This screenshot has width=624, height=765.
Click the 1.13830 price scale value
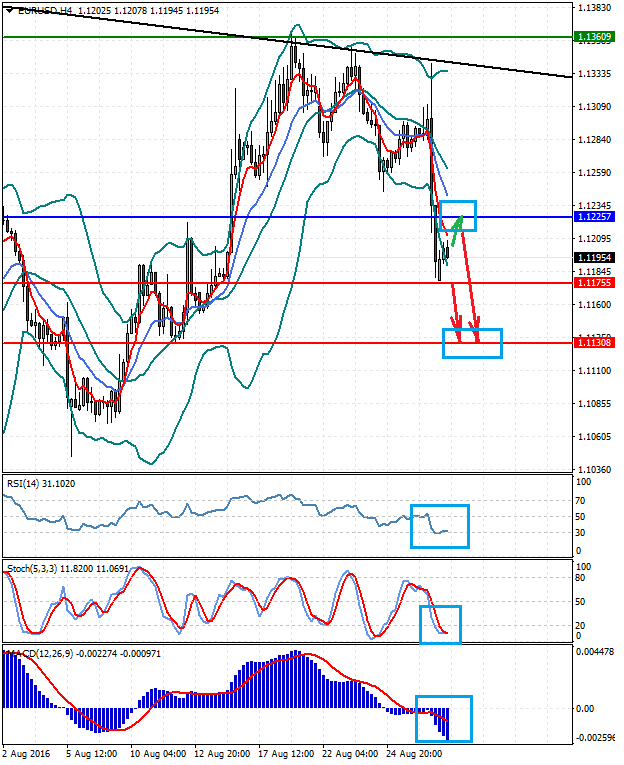[595, 7]
